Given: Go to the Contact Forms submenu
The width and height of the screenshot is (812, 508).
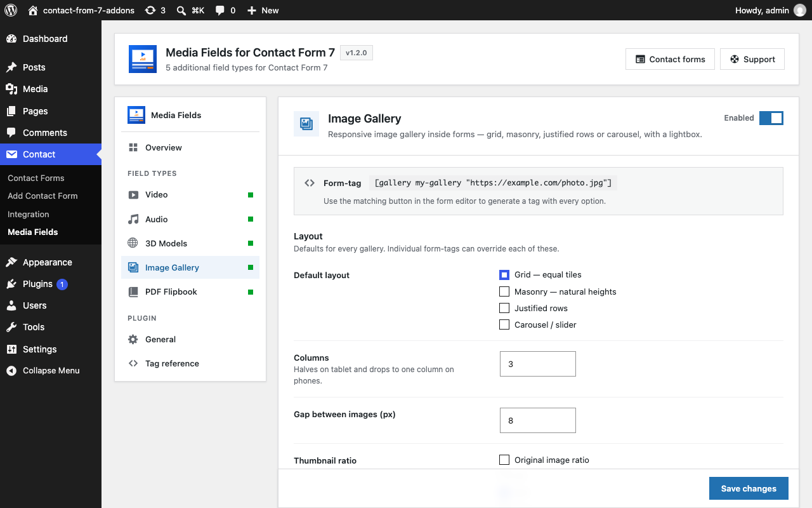Looking at the screenshot, I should tap(36, 178).
